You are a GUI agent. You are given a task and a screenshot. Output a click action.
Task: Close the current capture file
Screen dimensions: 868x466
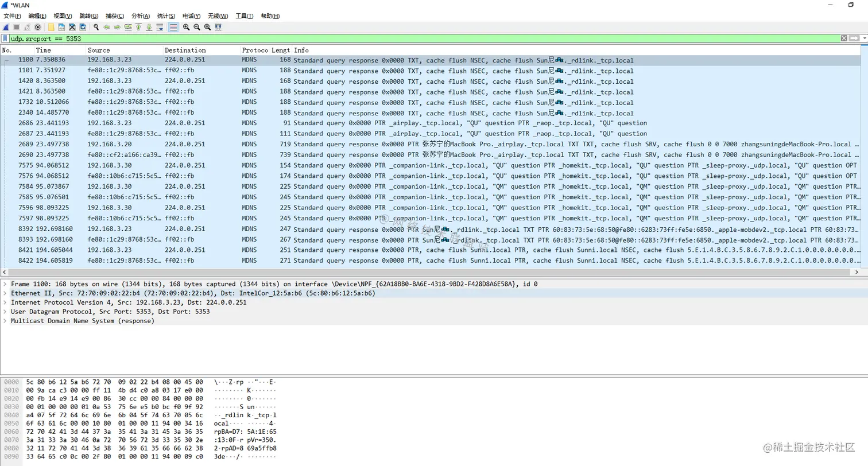(72, 27)
